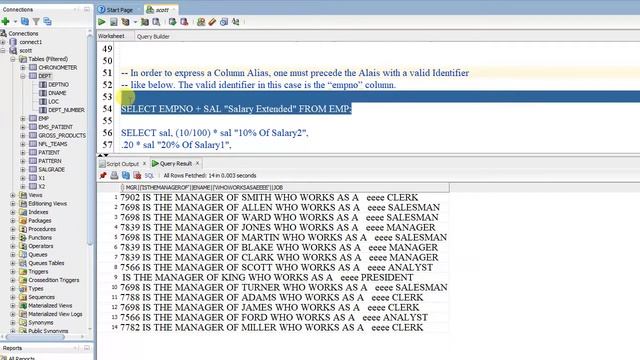Select the Packages node
640x360 pixels.
tap(40, 221)
